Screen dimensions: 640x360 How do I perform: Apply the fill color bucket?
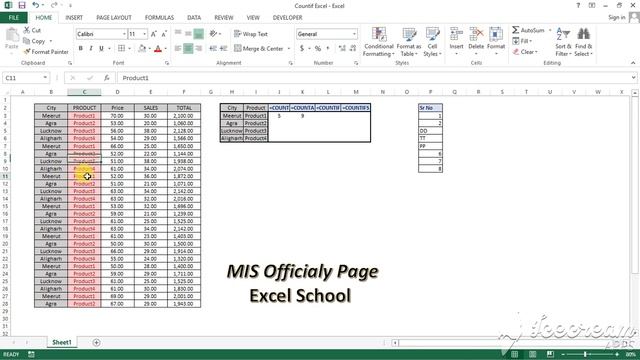click(x=142, y=49)
